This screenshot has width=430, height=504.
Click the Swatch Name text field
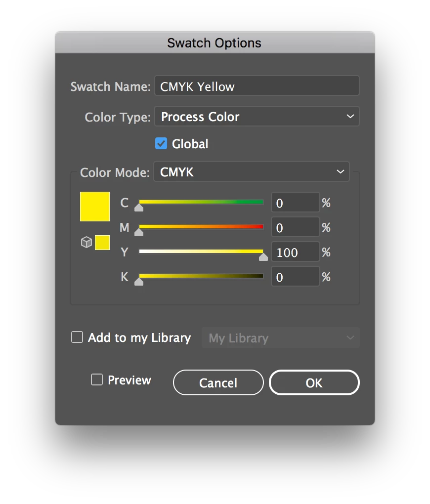257,86
